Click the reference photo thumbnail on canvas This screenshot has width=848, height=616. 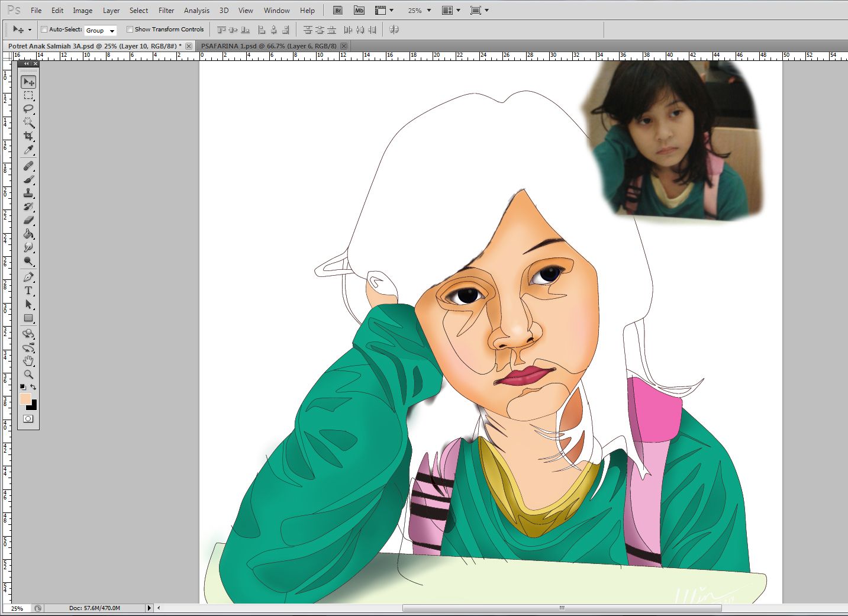672,140
